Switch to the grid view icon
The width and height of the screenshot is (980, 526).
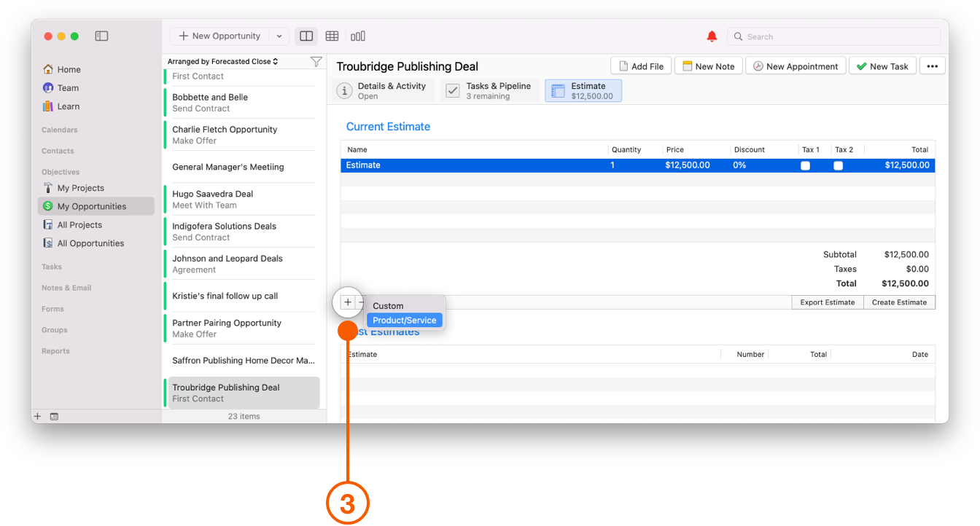point(332,36)
